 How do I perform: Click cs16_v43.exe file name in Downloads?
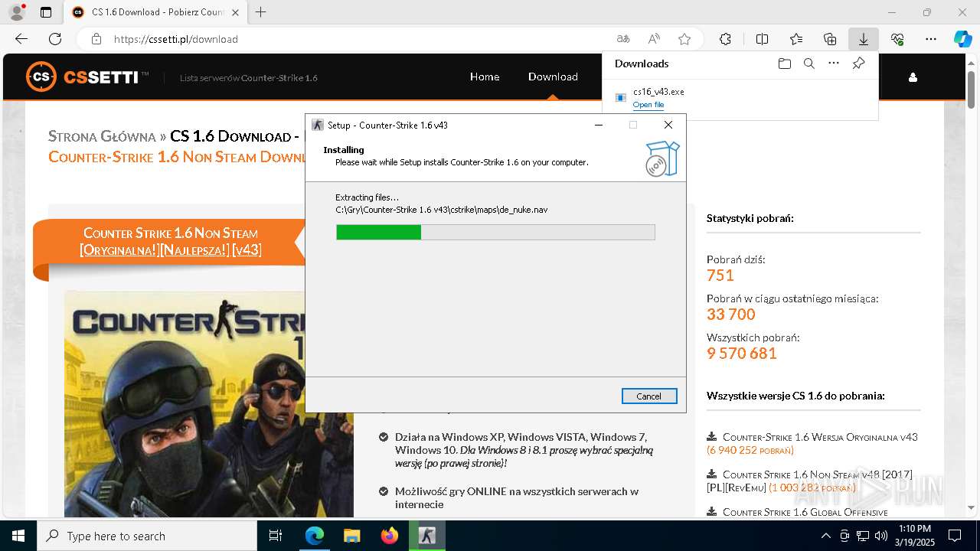coord(658,91)
